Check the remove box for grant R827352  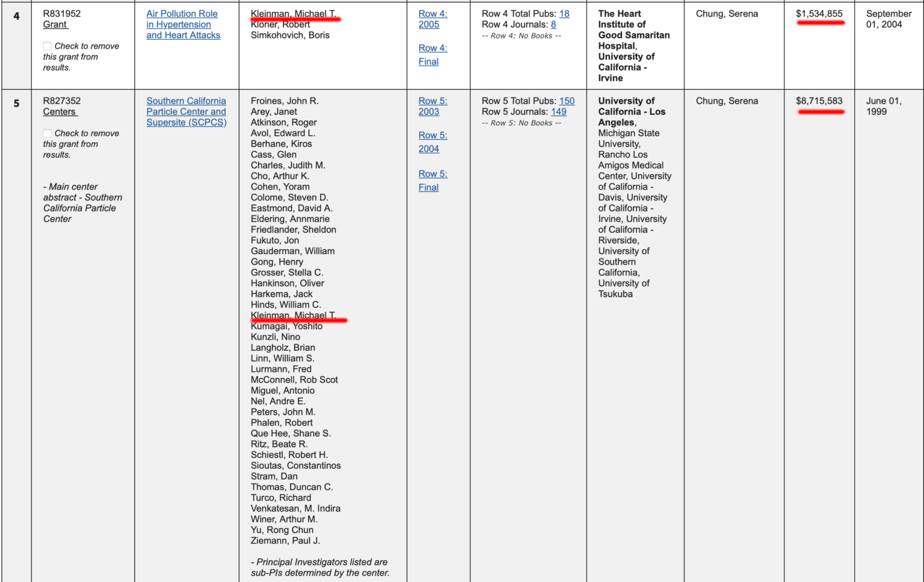tap(47, 133)
